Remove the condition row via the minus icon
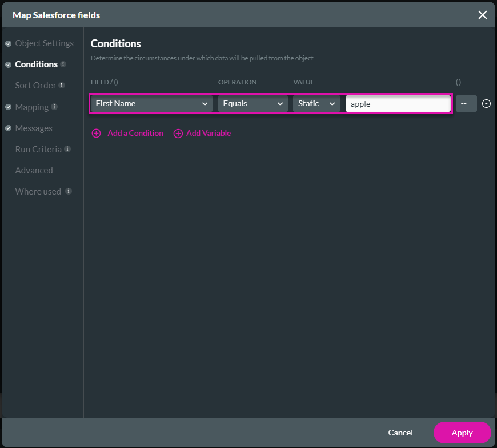The width and height of the screenshot is (497, 448). click(x=486, y=103)
